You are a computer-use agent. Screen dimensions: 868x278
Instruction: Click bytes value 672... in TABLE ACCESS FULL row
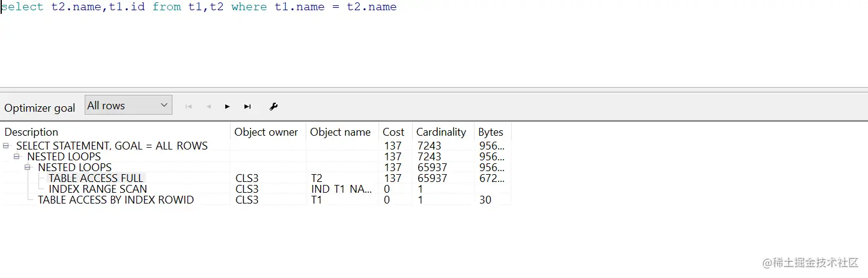point(492,178)
